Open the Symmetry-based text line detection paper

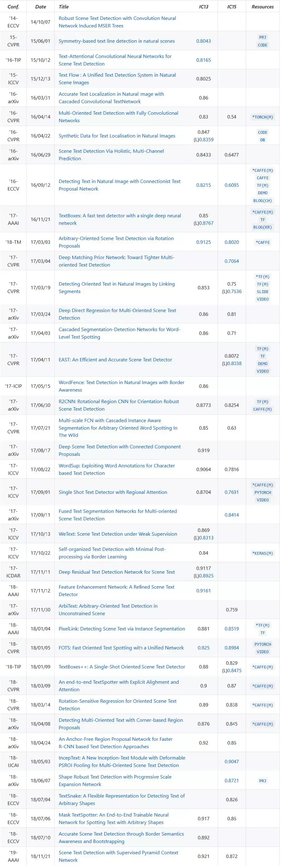click(x=116, y=41)
